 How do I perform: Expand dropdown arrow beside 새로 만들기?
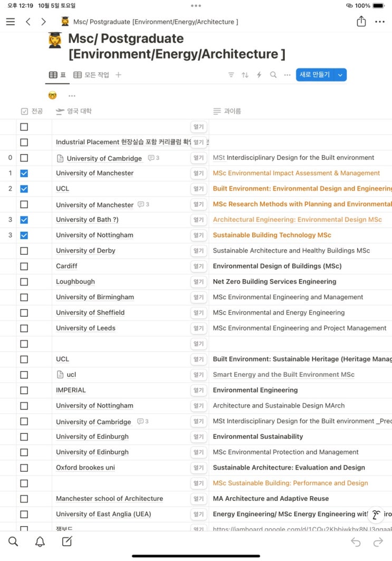pos(340,75)
